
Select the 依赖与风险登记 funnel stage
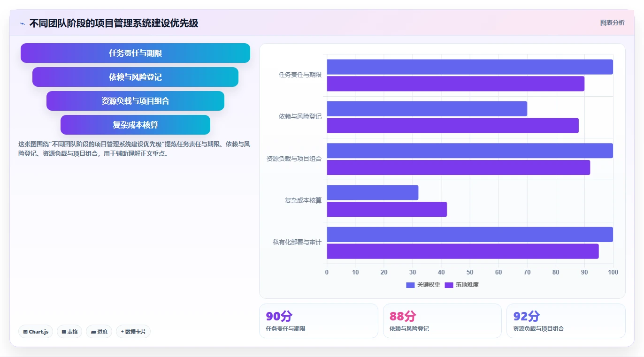click(x=135, y=77)
